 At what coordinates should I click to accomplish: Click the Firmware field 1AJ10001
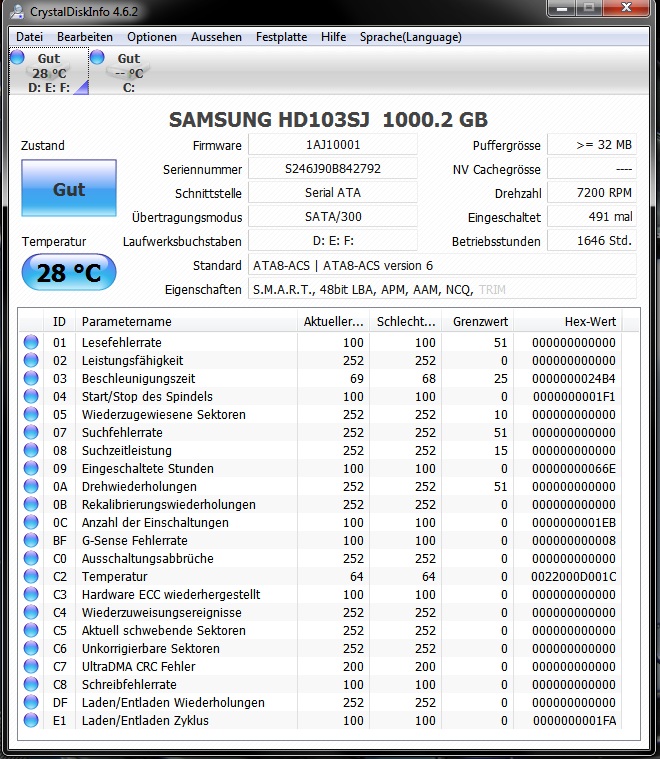(x=333, y=145)
